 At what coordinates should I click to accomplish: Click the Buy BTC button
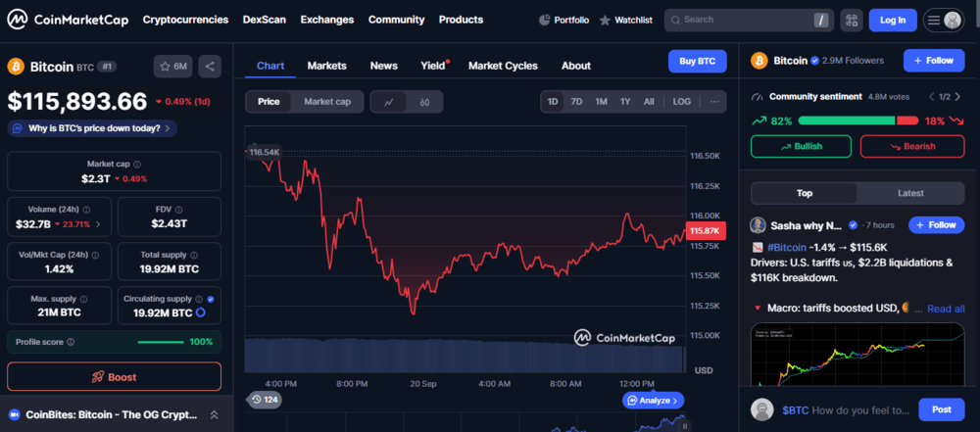tap(698, 62)
